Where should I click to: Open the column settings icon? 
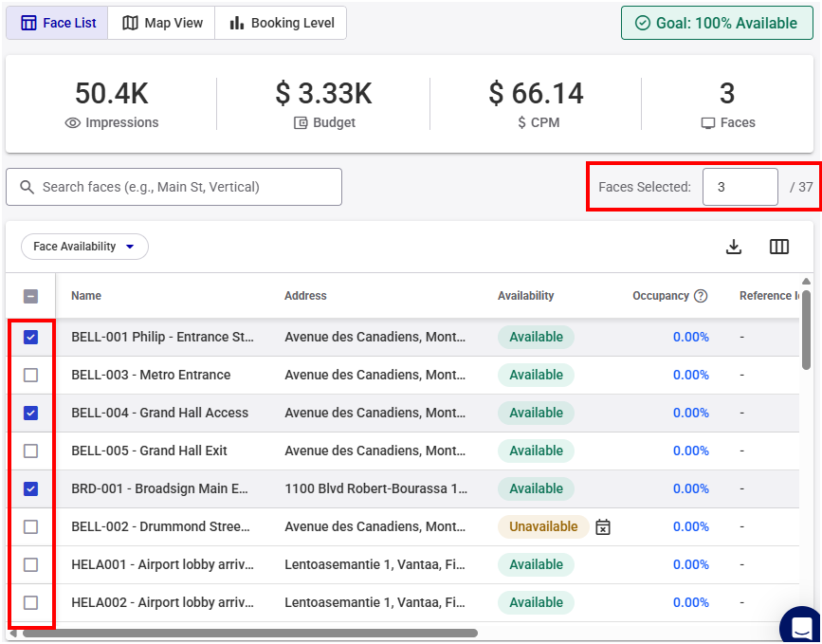coord(779,247)
